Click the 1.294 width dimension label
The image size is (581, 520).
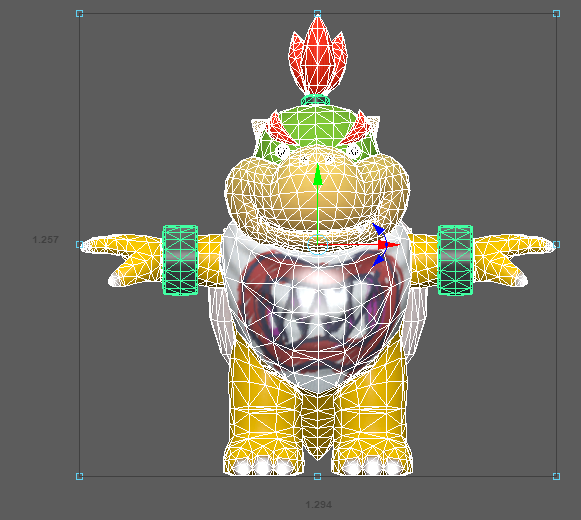pyautogui.click(x=319, y=504)
